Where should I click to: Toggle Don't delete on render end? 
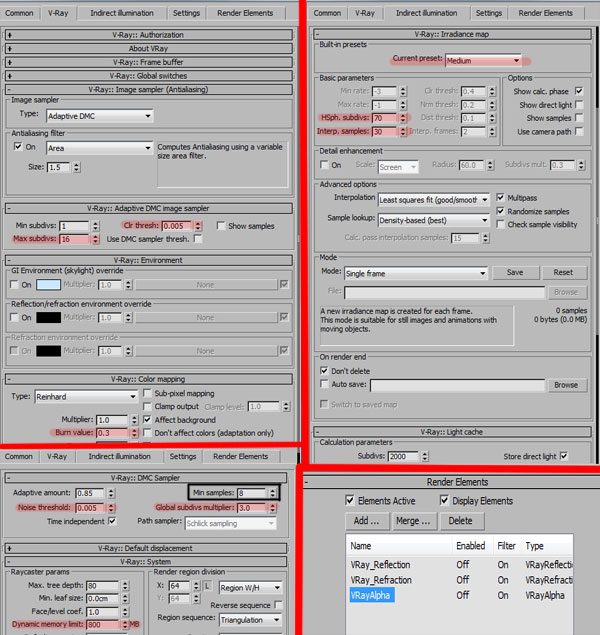click(324, 371)
